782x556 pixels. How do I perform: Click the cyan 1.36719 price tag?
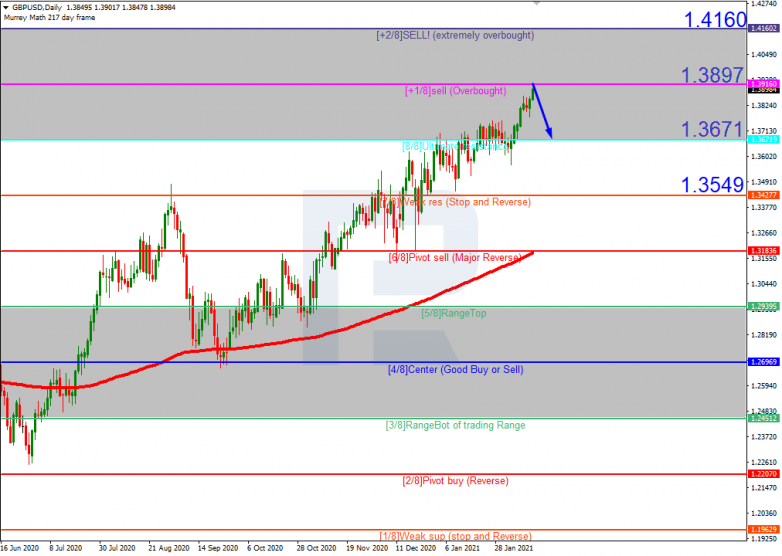click(x=764, y=140)
